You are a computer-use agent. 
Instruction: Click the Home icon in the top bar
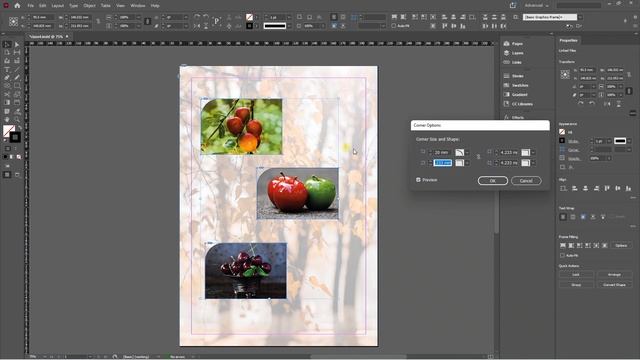click(17, 6)
